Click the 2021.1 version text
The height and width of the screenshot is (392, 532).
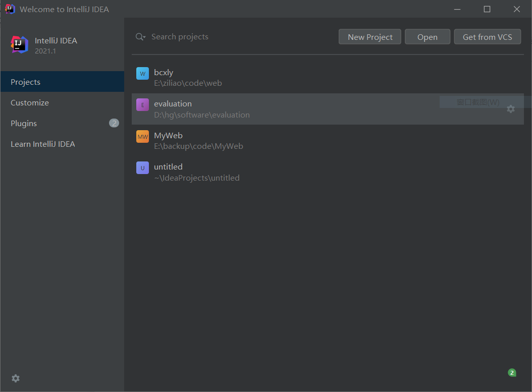[x=45, y=51]
